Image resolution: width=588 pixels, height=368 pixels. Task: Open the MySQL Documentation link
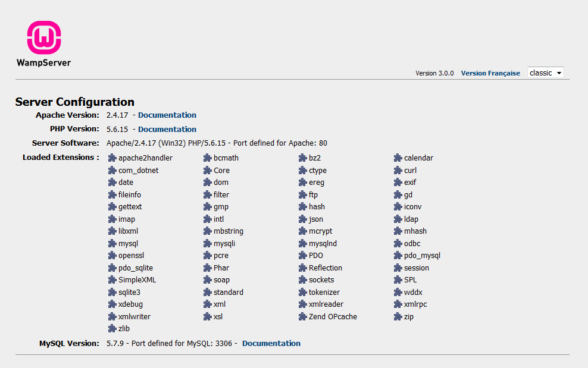pos(271,344)
